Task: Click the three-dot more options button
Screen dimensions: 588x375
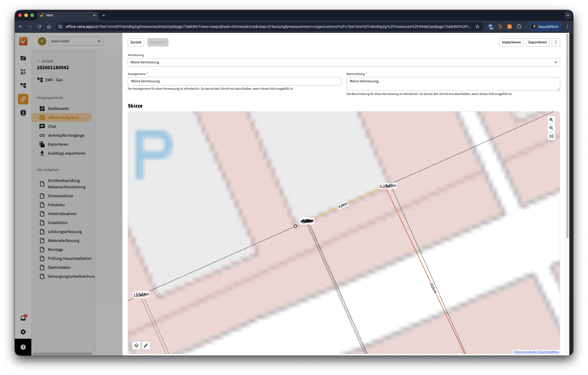Action: click(556, 42)
